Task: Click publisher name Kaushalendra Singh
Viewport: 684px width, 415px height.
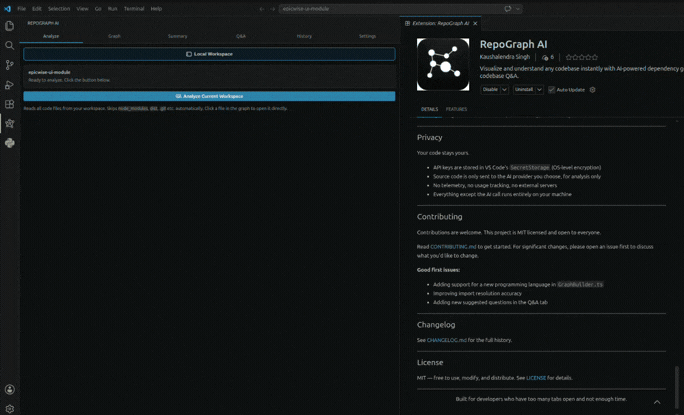Action: point(505,57)
